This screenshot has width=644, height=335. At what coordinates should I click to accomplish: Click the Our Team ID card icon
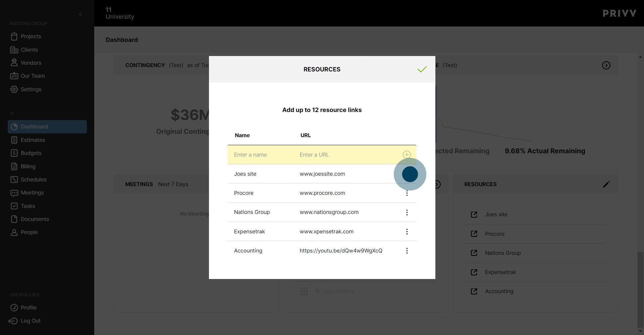14,76
